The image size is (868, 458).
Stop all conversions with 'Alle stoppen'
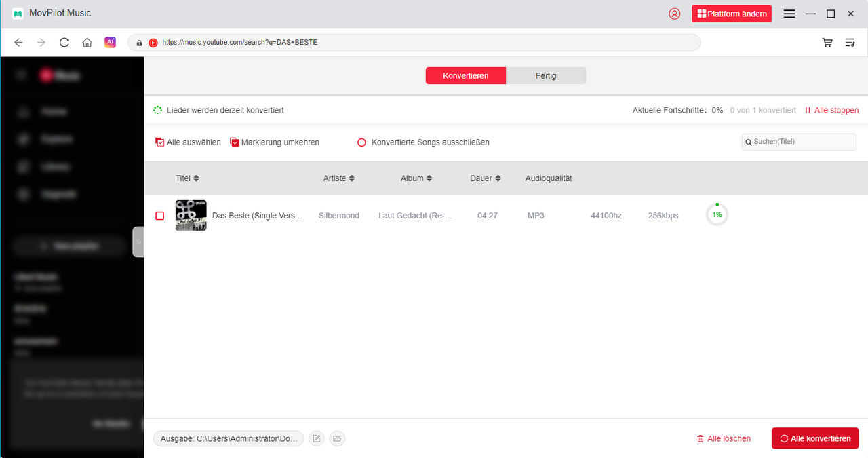click(x=831, y=110)
